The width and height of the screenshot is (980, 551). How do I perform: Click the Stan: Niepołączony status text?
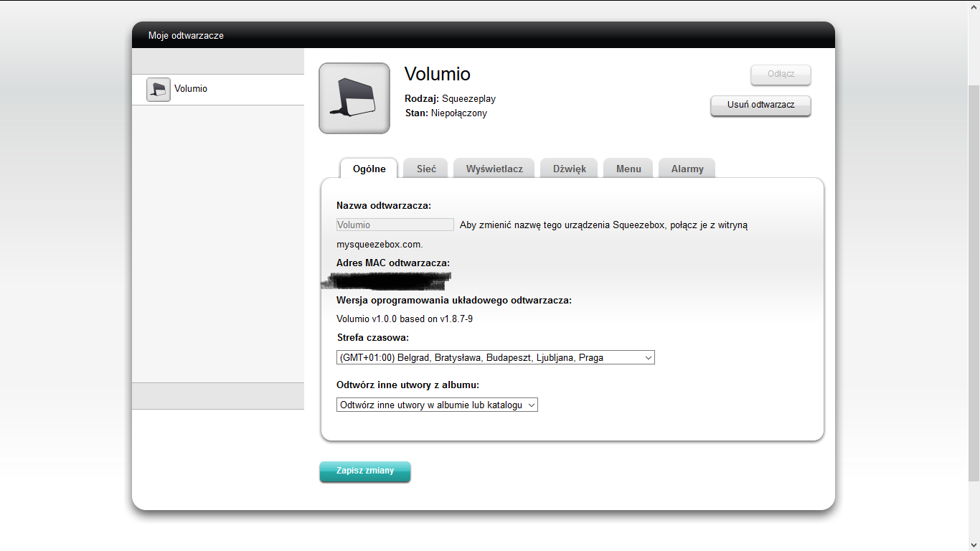pos(446,113)
